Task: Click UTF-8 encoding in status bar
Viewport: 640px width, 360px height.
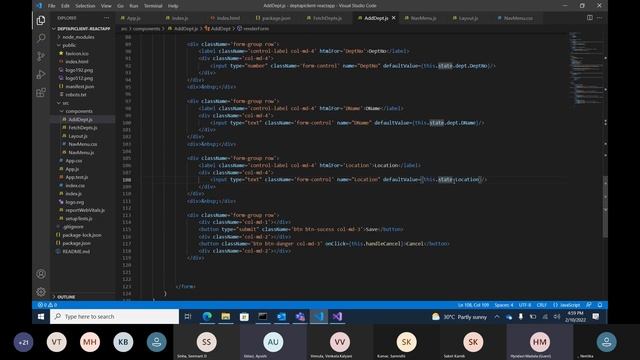Action: click(524, 305)
